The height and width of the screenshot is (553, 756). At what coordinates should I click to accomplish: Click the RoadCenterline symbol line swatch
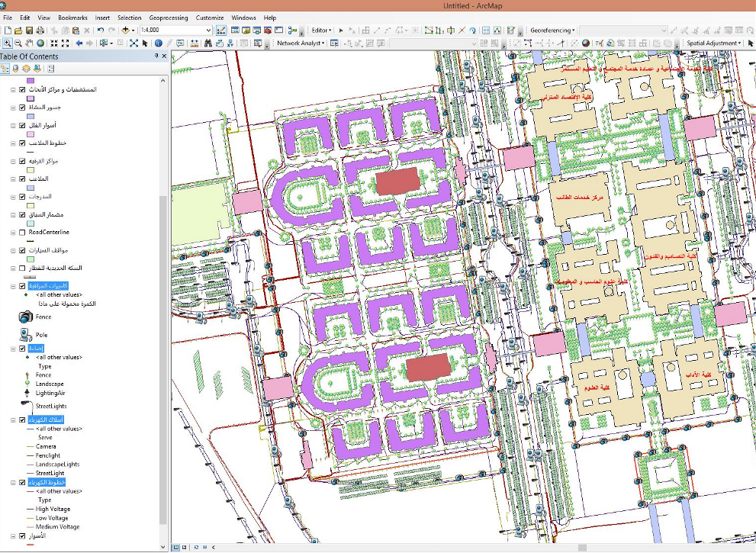[31, 240]
